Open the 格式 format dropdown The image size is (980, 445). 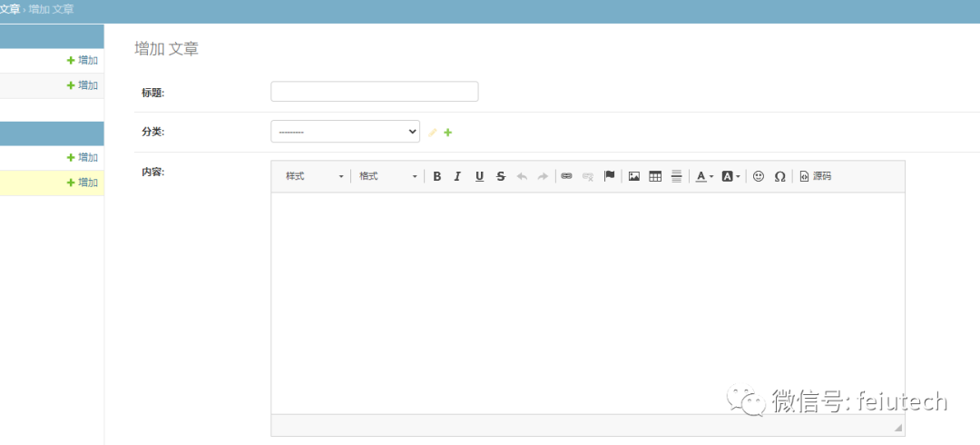point(387,176)
